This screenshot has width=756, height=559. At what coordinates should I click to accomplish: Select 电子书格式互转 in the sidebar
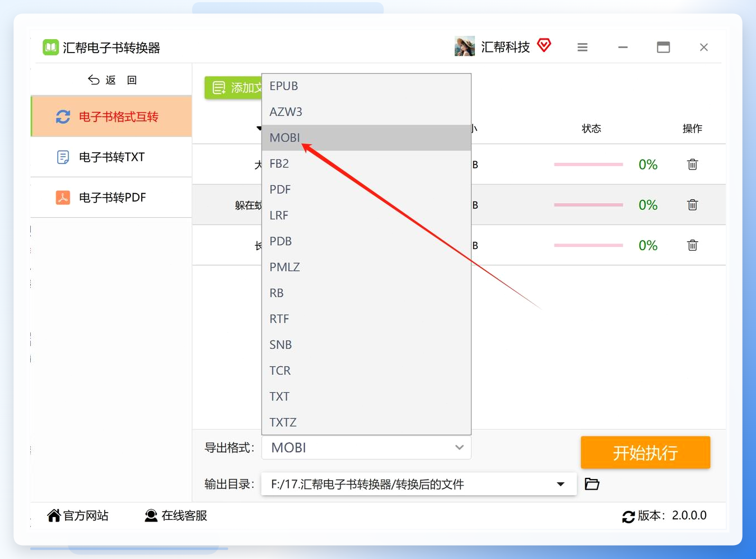pos(111,116)
